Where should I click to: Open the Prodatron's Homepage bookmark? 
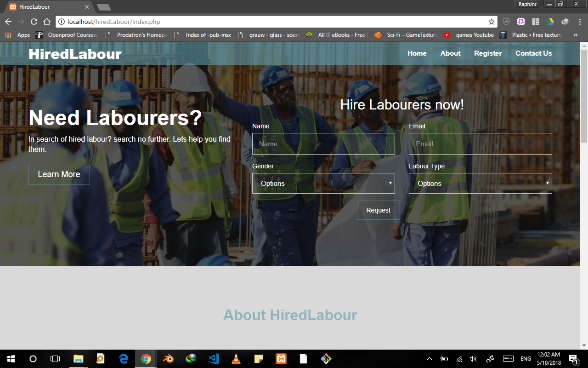click(x=136, y=35)
